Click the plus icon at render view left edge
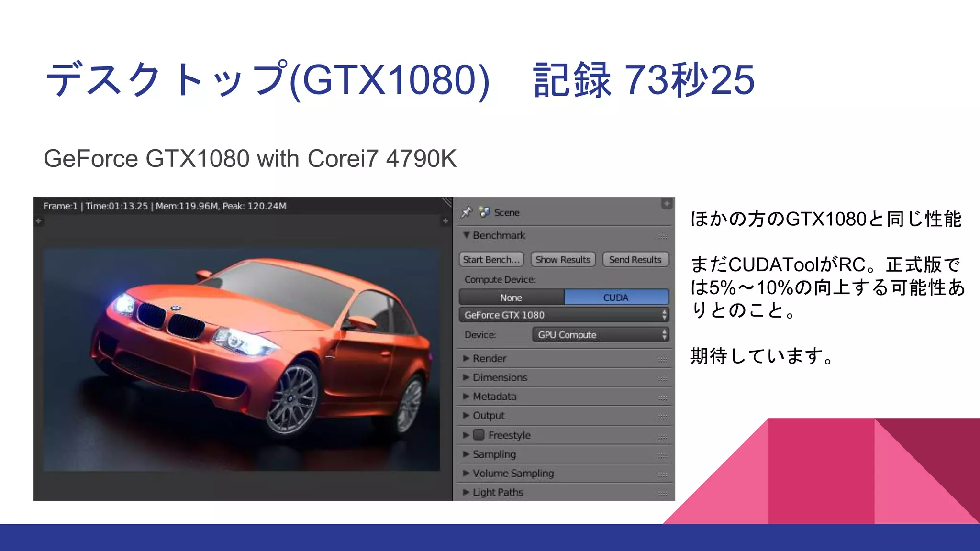This screenshot has height=551, width=980. click(x=39, y=221)
